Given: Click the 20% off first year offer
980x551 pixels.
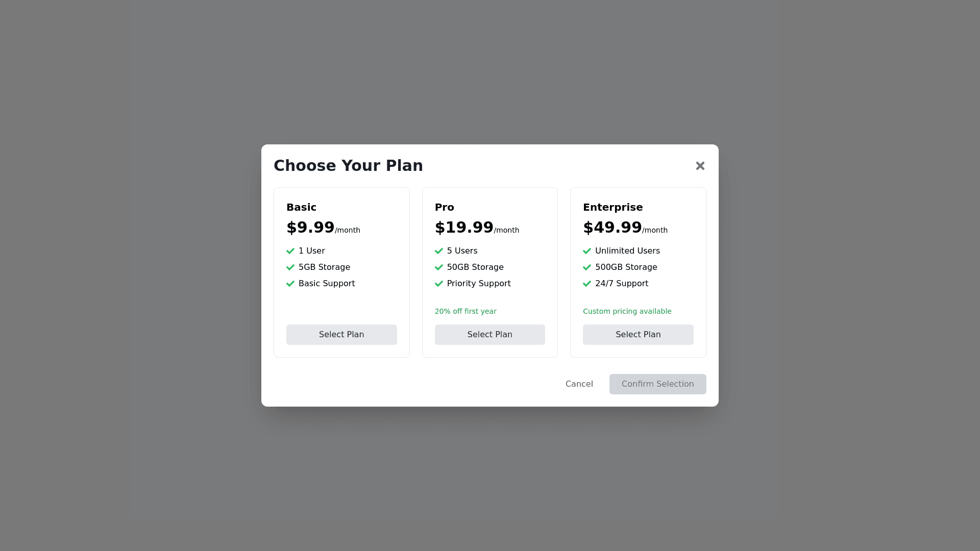Looking at the screenshot, I should [465, 311].
